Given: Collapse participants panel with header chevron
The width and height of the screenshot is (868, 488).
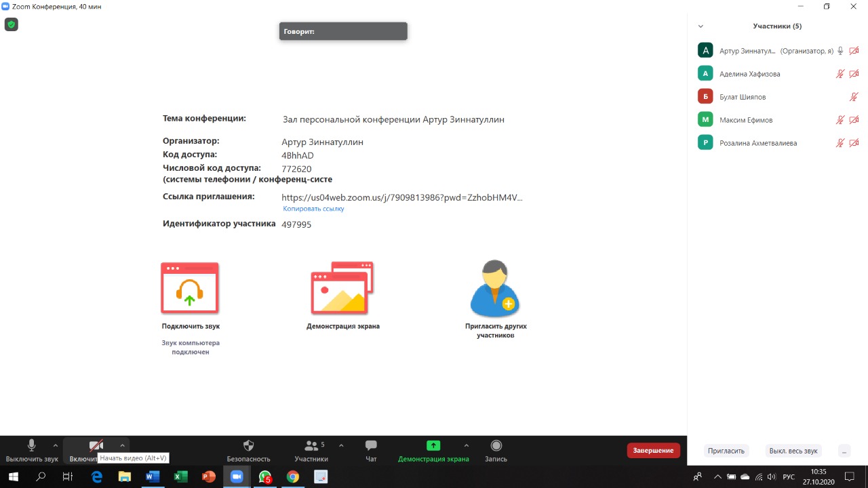Looking at the screenshot, I should [x=701, y=26].
